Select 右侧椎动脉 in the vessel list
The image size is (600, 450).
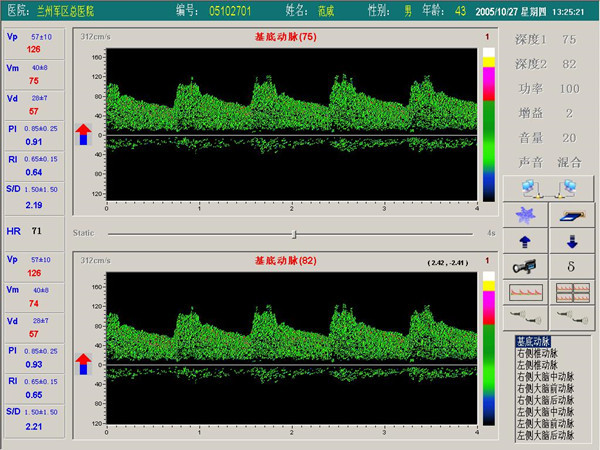pyautogui.click(x=537, y=353)
